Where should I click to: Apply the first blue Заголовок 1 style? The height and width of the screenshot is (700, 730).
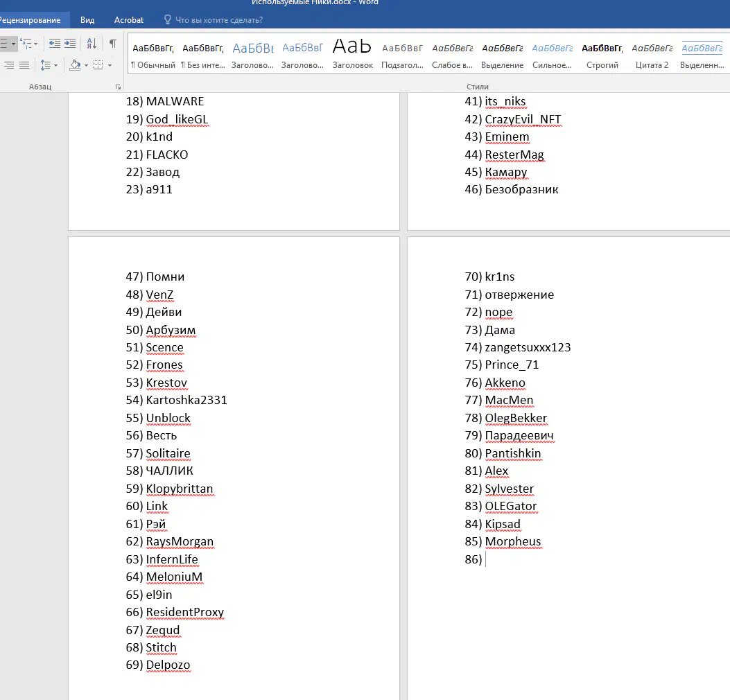click(x=253, y=55)
